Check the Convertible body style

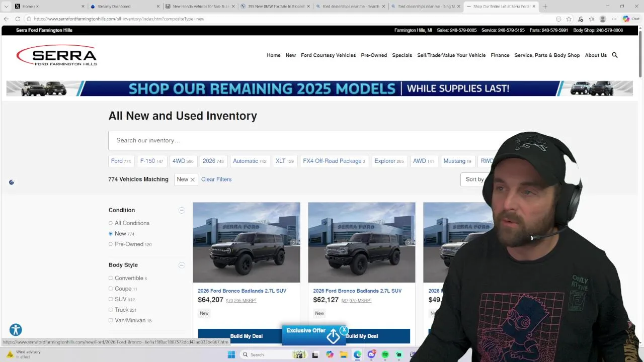pos(111,278)
